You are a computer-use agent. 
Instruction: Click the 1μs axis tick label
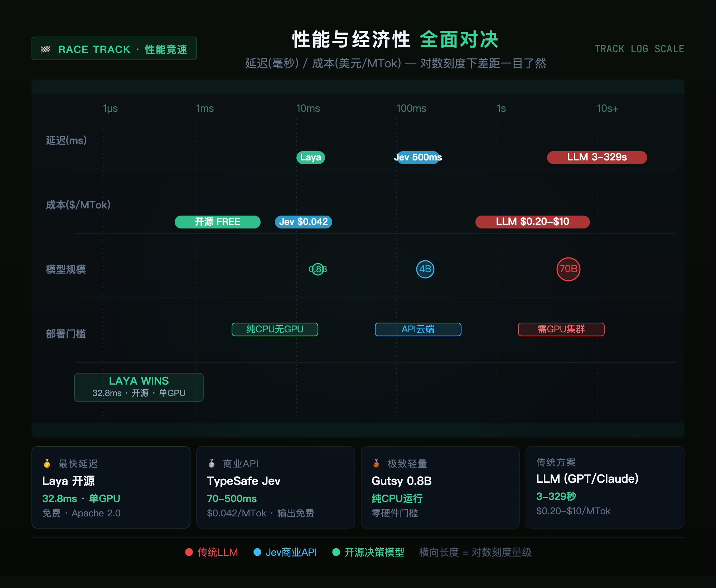click(x=110, y=108)
